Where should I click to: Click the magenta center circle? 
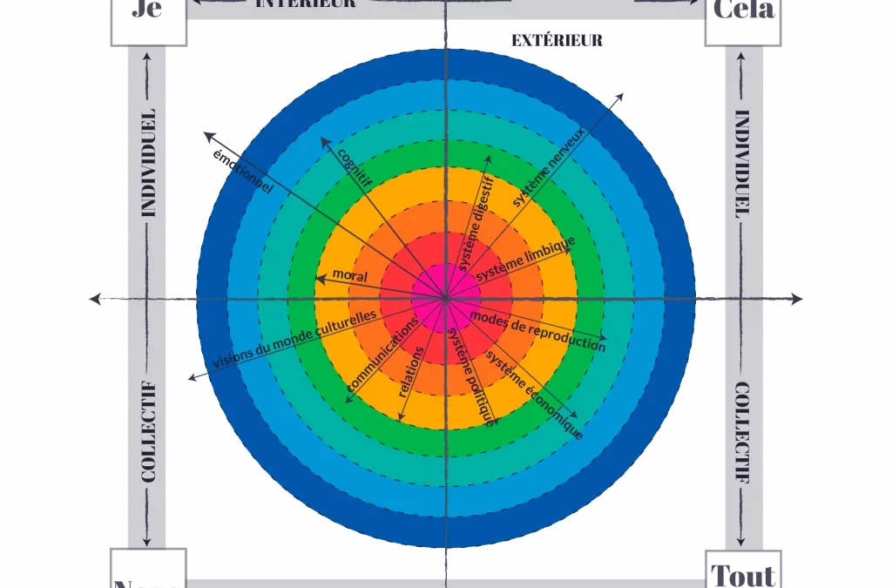(445, 298)
